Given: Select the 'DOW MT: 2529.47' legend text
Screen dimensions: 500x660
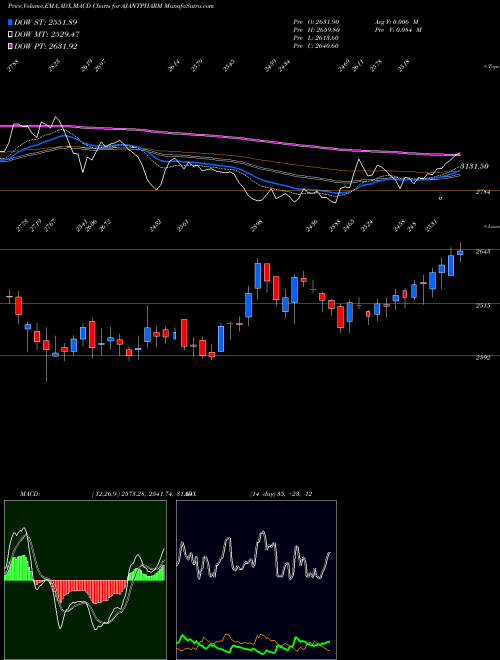Looking at the screenshot, I should point(47,34).
